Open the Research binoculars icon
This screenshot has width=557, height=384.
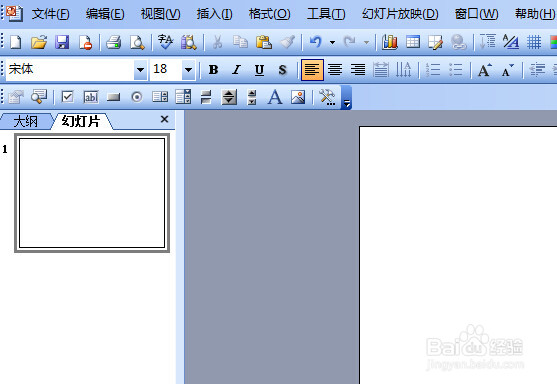click(x=188, y=42)
